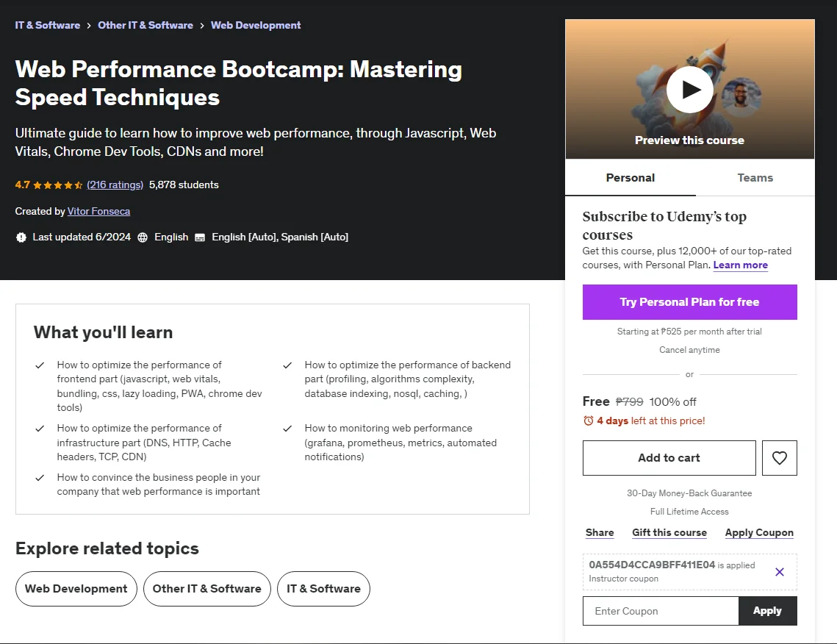
Task: Click '30-Day Money-Back Guarantee' text
Action: click(690, 493)
